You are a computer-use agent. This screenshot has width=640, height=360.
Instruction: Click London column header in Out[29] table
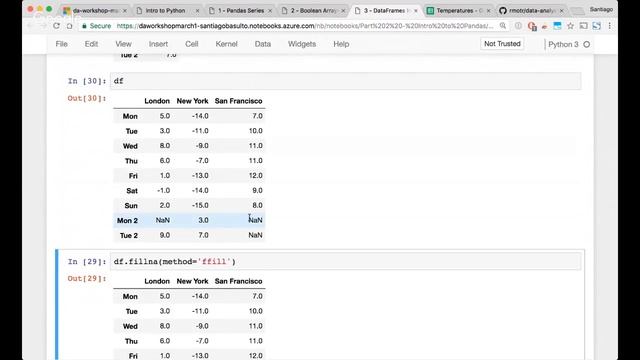tap(157, 281)
